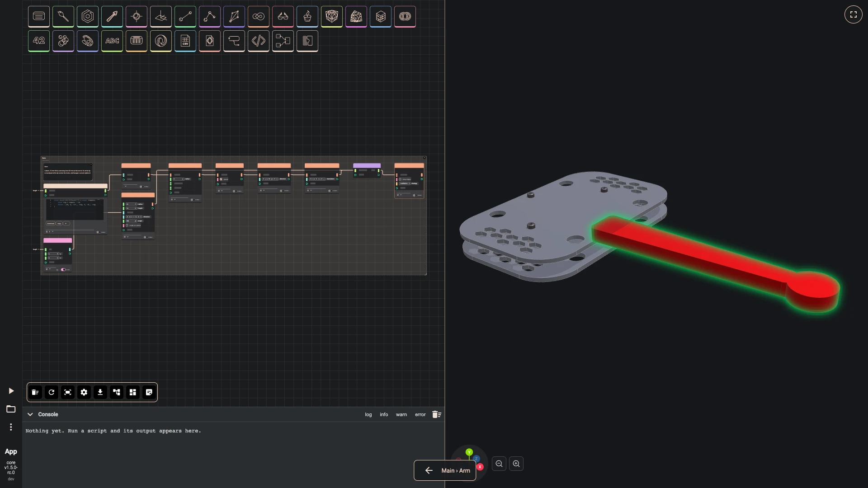Select the wrench tool icon in top toolbar

coord(63,17)
